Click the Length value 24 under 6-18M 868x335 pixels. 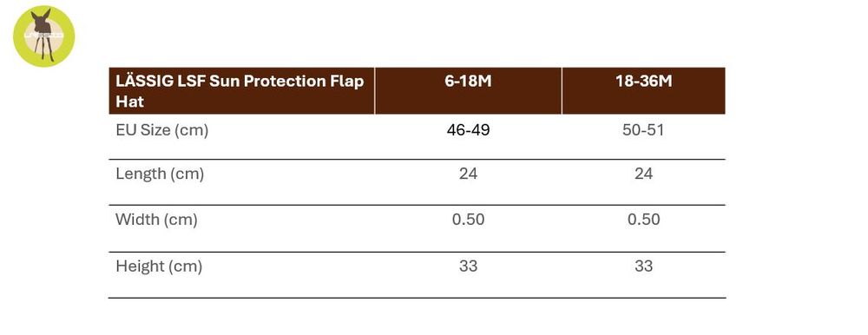click(x=469, y=174)
